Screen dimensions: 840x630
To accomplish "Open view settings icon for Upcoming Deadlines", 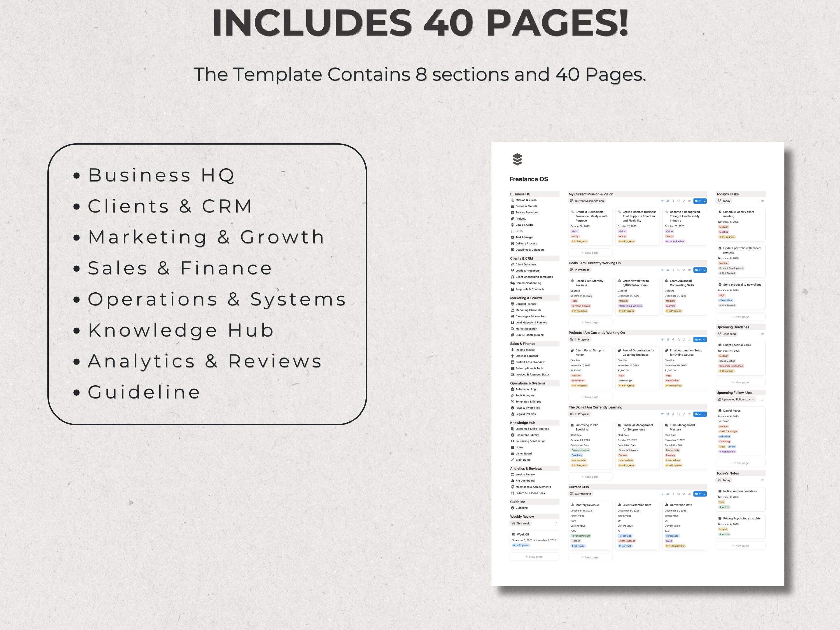I will coord(762,334).
